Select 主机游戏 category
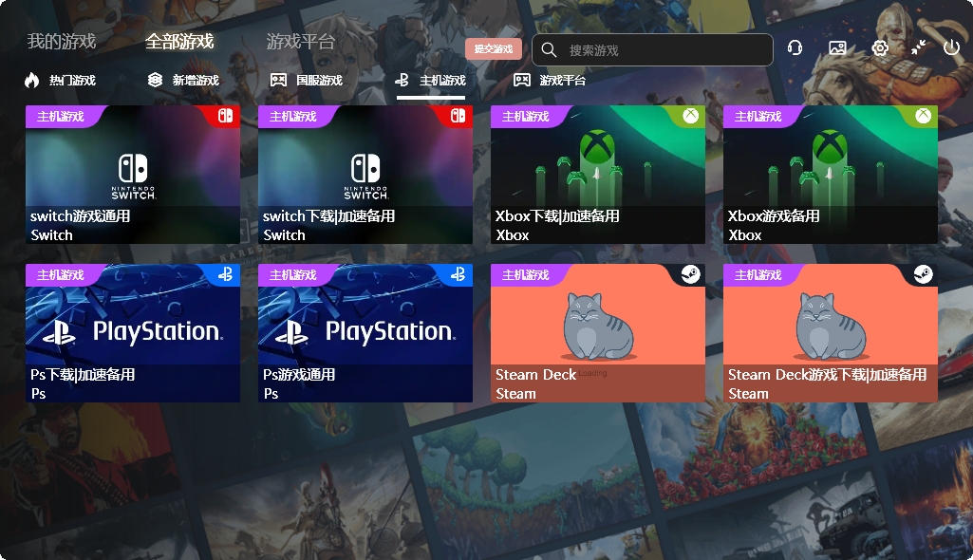 (442, 80)
